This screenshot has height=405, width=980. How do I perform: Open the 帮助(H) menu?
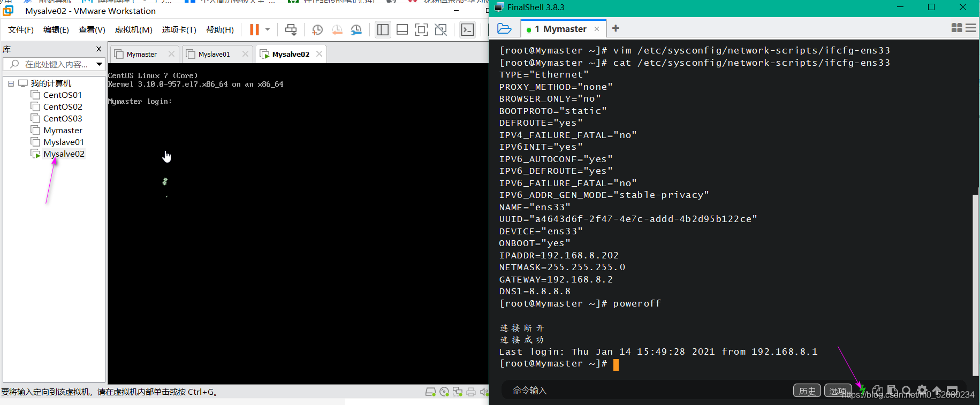(x=219, y=29)
